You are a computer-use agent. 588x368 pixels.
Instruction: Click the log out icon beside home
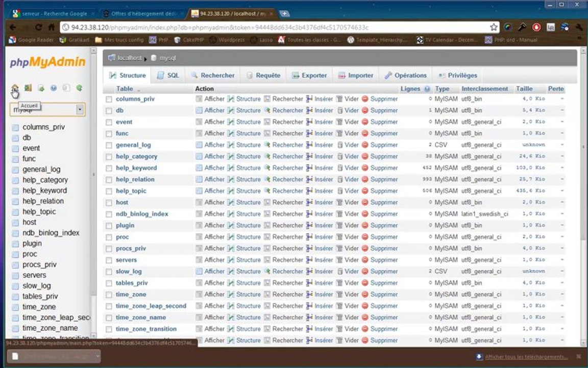coord(28,88)
